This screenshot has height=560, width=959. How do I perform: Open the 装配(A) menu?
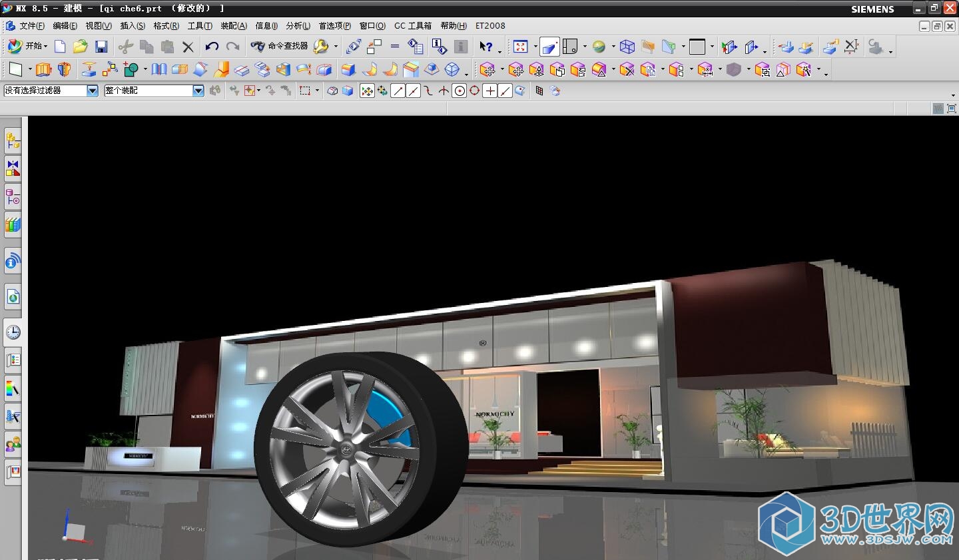tap(234, 26)
